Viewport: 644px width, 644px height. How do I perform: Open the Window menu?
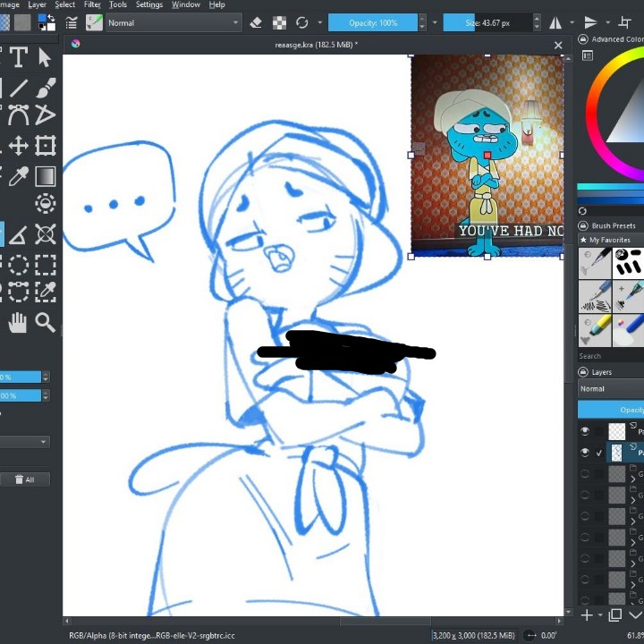[186, 4]
